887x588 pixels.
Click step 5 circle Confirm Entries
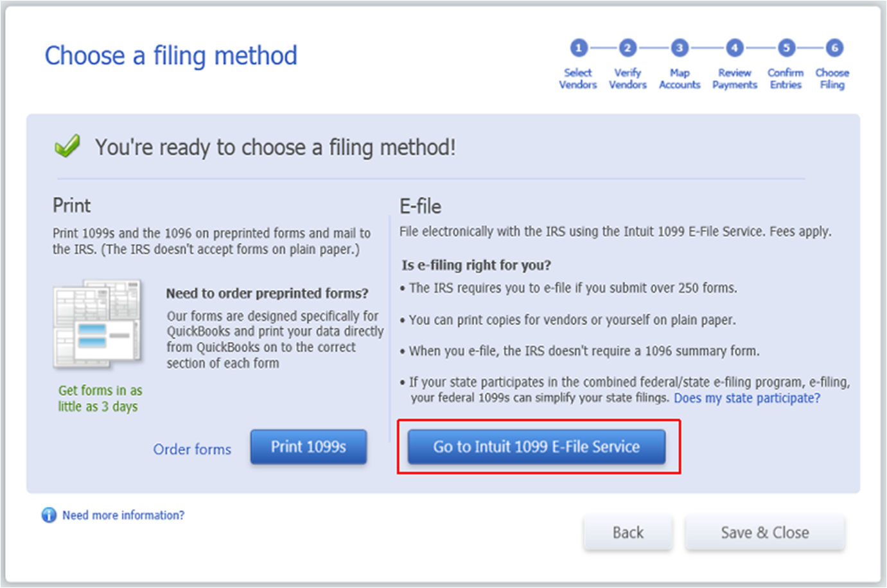pyautogui.click(x=786, y=48)
